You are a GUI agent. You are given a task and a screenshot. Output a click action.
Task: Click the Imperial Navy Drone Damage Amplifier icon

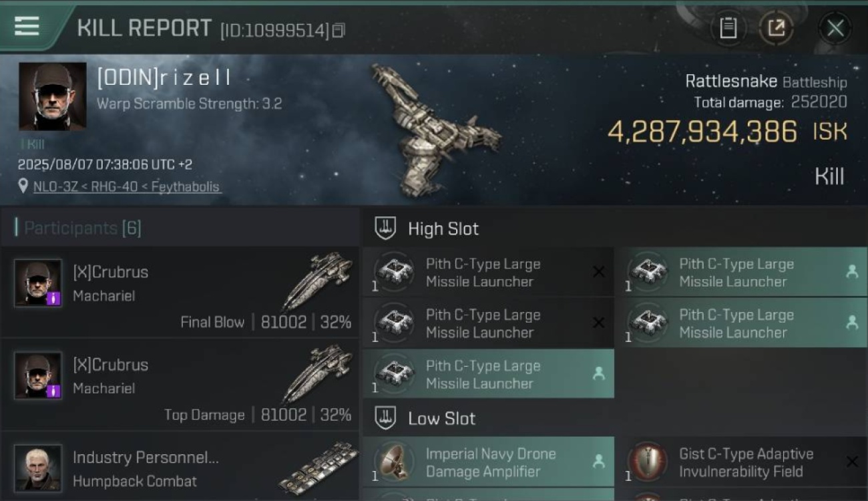(x=393, y=462)
